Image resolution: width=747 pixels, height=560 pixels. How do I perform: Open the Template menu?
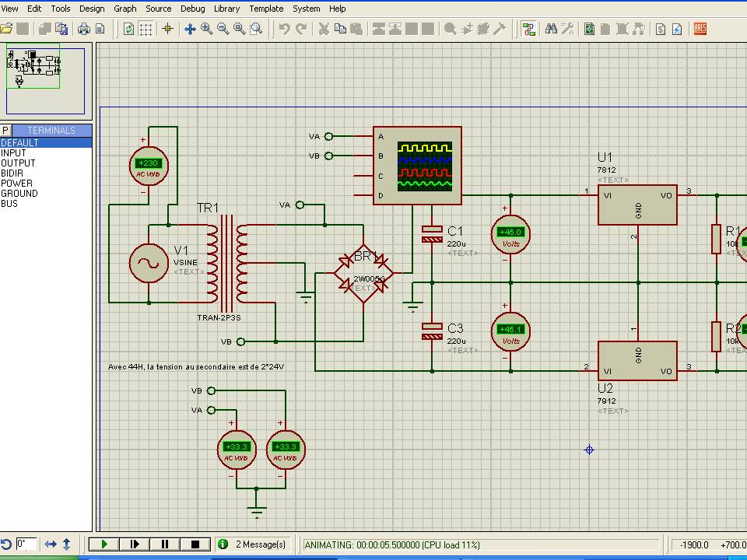click(x=266, y=9)
